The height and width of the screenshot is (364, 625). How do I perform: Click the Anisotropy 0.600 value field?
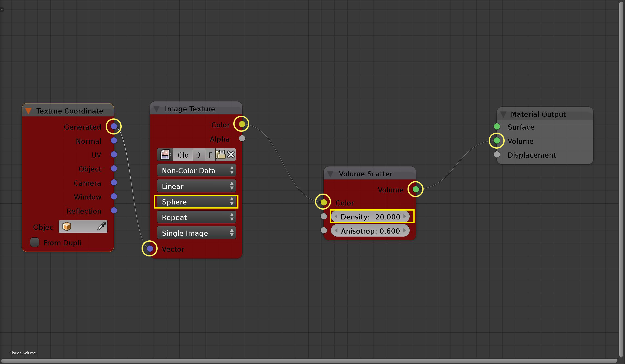(370, 231)
